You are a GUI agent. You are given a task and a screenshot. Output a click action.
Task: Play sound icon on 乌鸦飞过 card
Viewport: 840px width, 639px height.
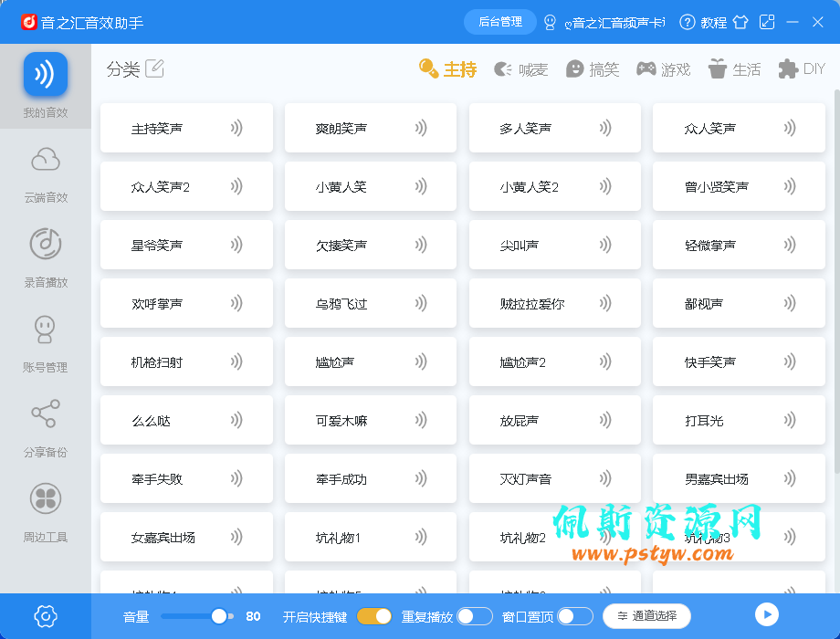[421, 303]
